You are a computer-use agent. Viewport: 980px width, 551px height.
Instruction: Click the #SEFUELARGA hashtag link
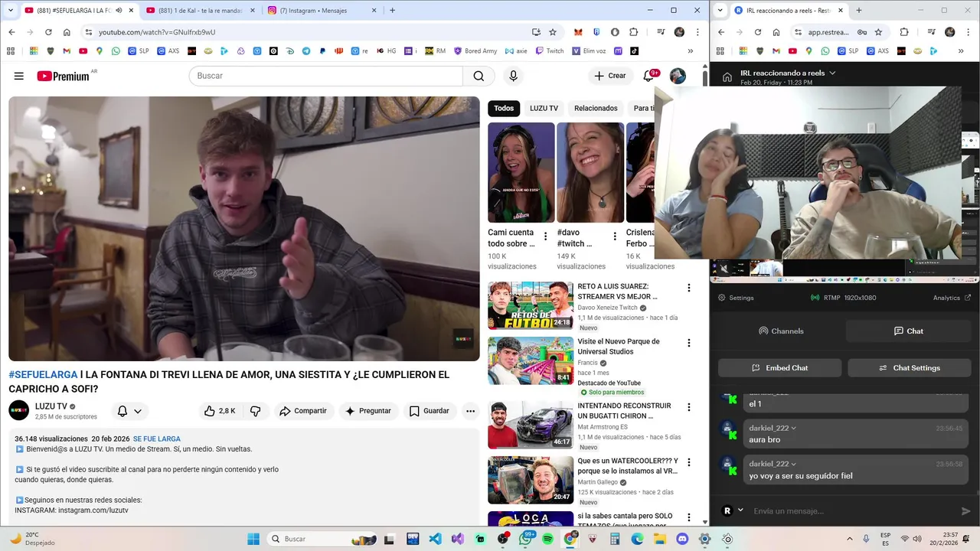tap(43, 375)
